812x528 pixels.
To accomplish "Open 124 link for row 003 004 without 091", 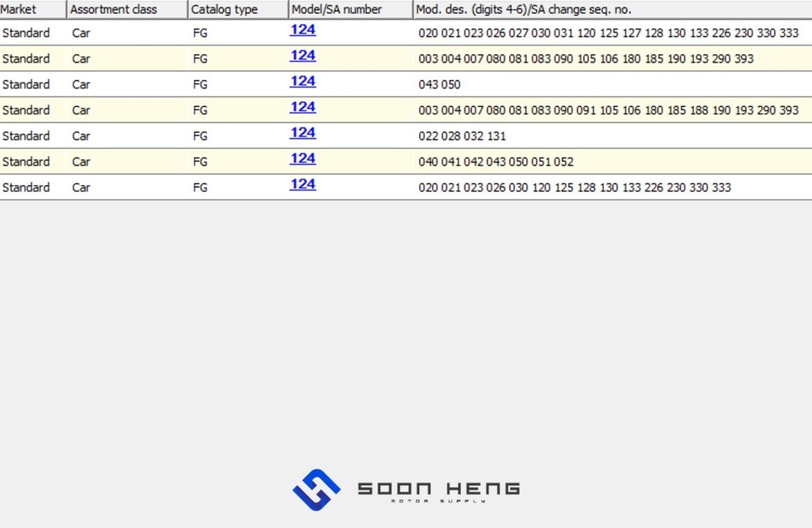I will (x=303, y=56).
